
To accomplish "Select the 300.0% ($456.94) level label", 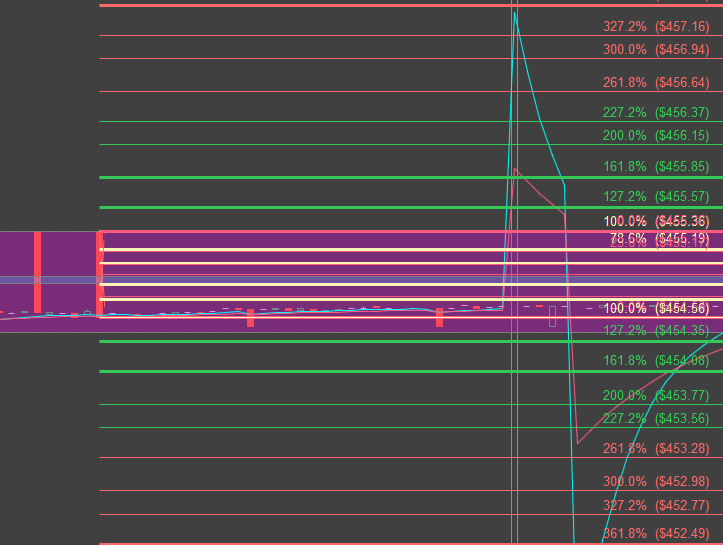I will (653, 50).
